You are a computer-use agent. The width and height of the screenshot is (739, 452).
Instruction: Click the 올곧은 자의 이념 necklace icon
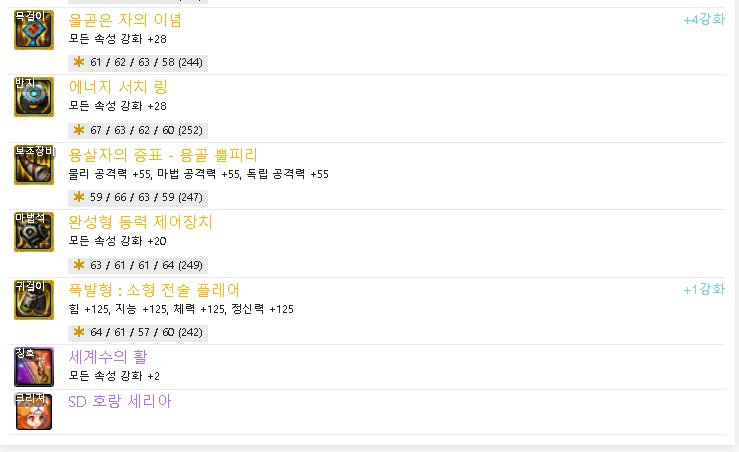point(33,30)
